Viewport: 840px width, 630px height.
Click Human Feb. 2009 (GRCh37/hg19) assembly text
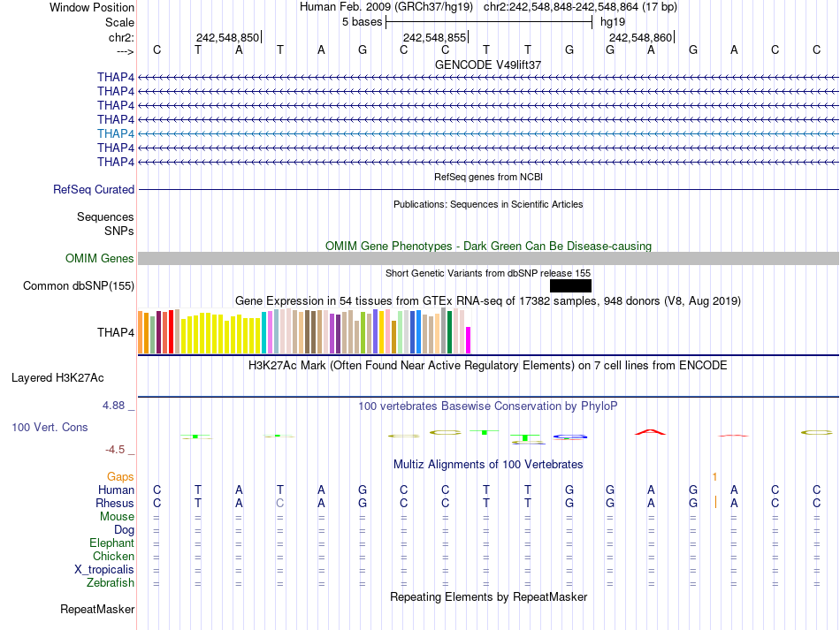point(386,7)
